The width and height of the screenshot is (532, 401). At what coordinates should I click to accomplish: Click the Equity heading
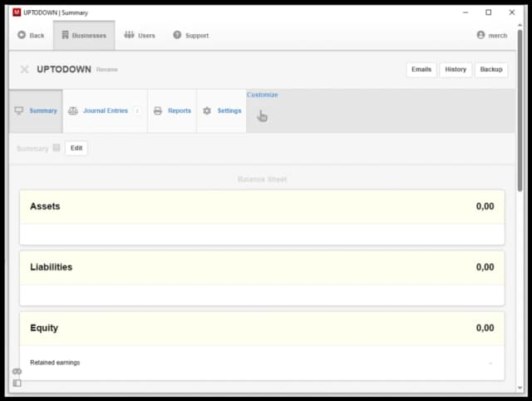(44, 328)
